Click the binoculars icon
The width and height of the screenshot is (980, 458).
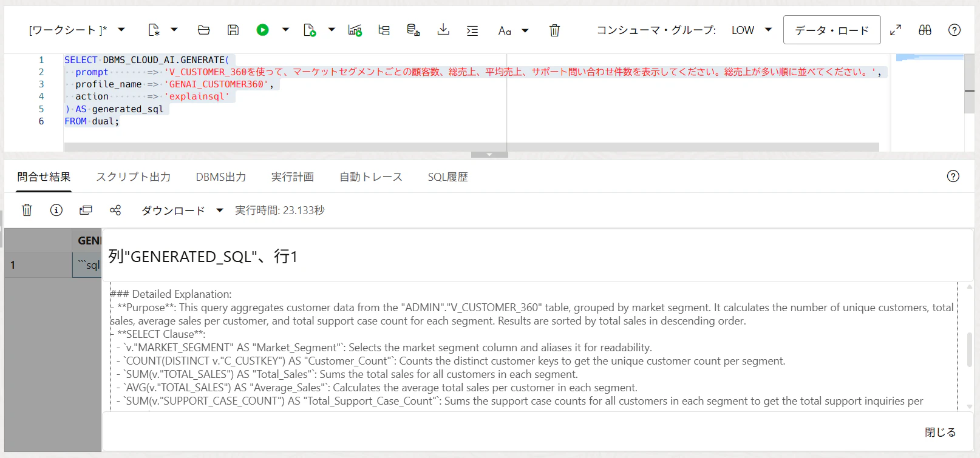coord(925,30)
